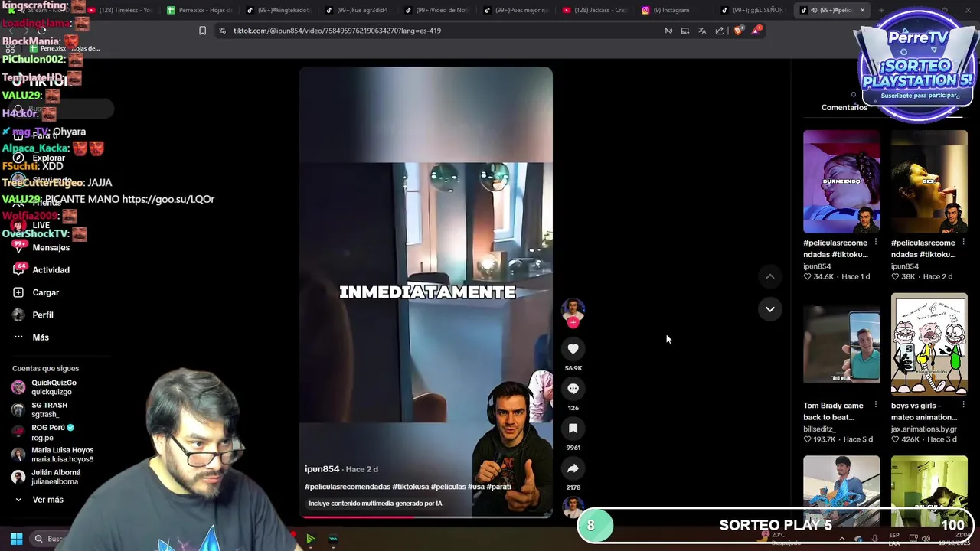Switch to the Perre.xlsx browser tab
This screenshot has height=551, width=980.
(199, 10)
